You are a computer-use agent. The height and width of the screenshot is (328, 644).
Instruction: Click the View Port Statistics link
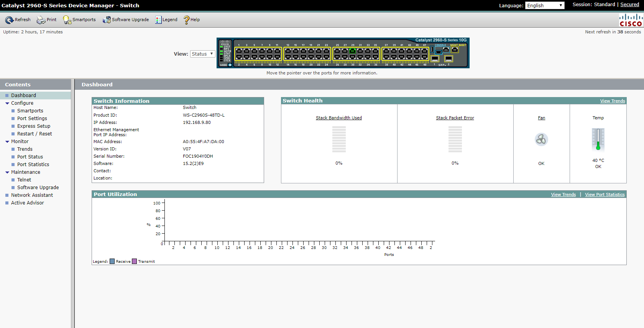(605, 194)
